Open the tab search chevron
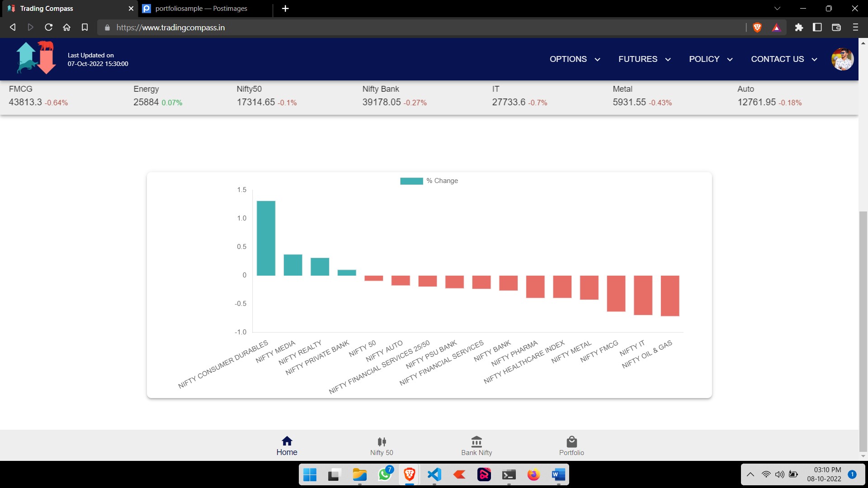The image size is (868, 488). [777, 9]
